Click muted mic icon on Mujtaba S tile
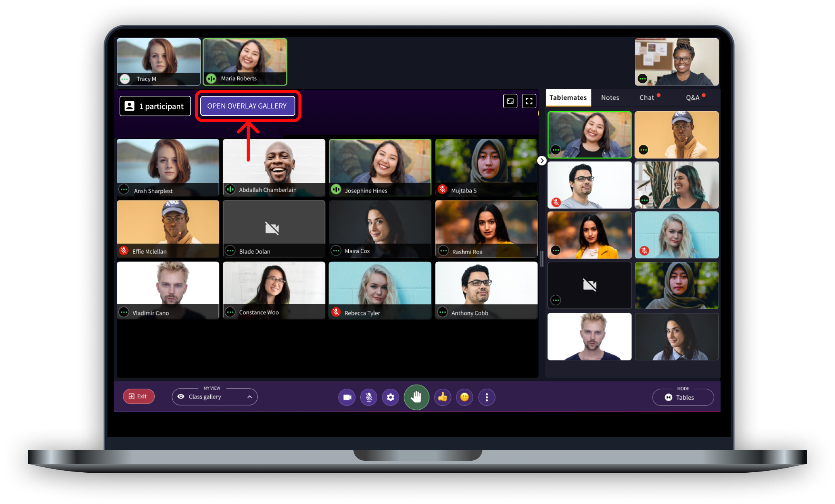 (442, 189)
